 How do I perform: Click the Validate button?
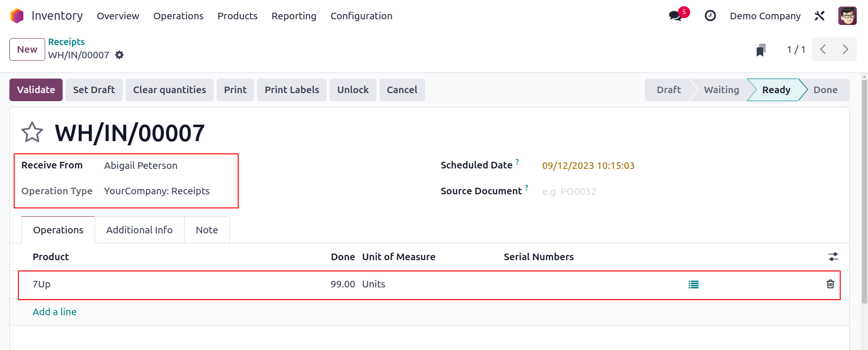tap(36, 90)
